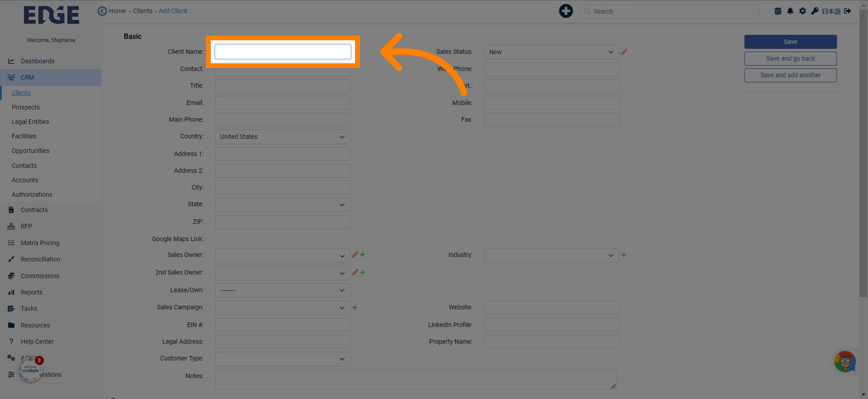Click the back arrow icon beside Home

(x=102, y=11)
